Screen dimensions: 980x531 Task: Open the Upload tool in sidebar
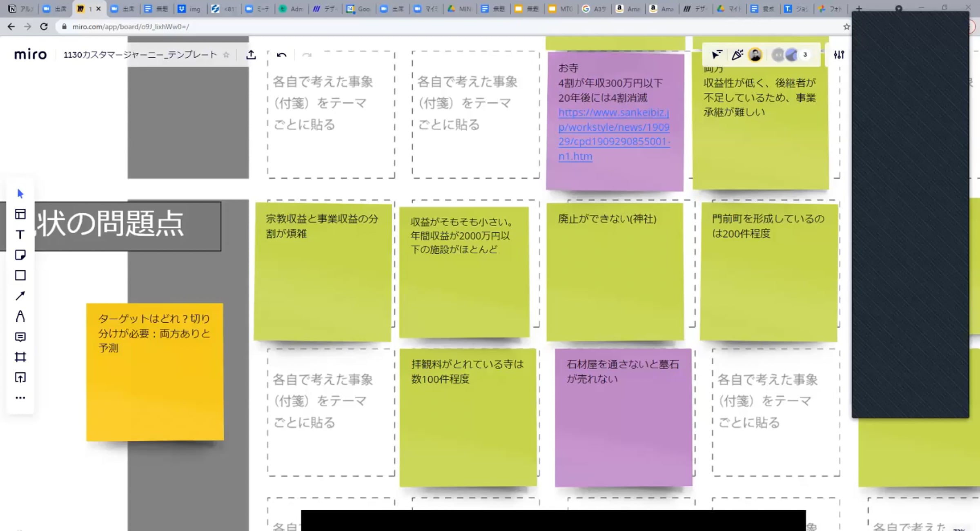(20, 377)
